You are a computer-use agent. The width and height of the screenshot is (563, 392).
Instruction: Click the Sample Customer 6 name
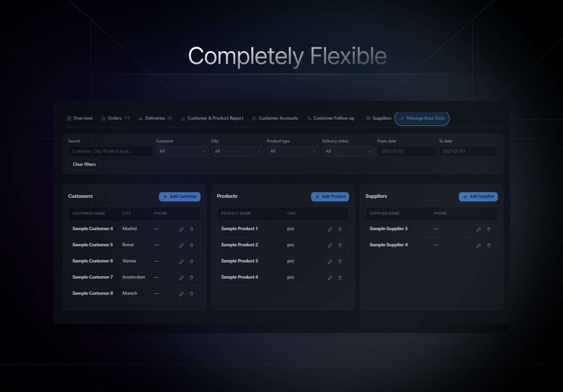(93, 261)
